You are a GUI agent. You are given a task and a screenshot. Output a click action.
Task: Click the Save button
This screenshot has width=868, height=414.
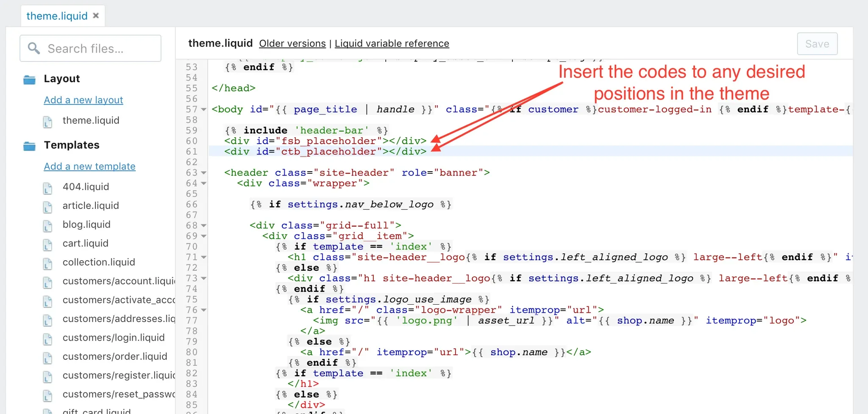click(x=817, y=44)
